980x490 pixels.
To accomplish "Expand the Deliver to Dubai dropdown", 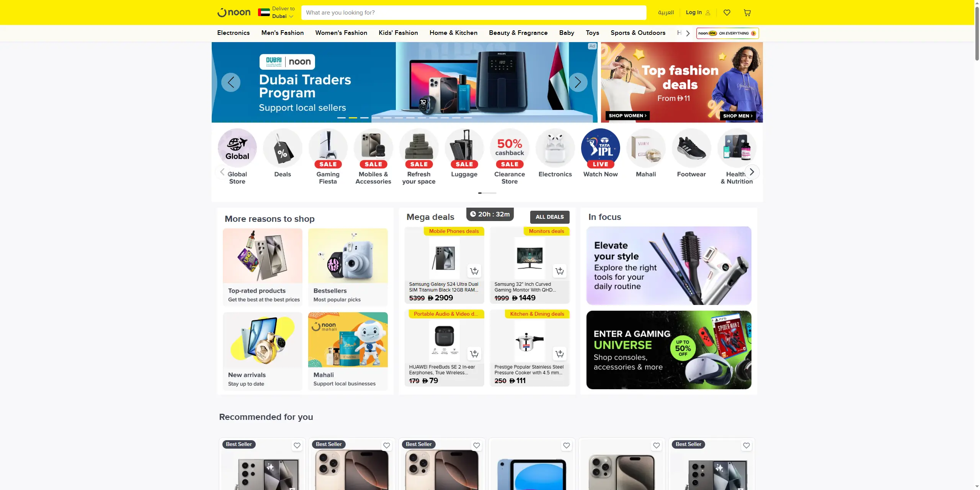I will click(x=276, y=13).
